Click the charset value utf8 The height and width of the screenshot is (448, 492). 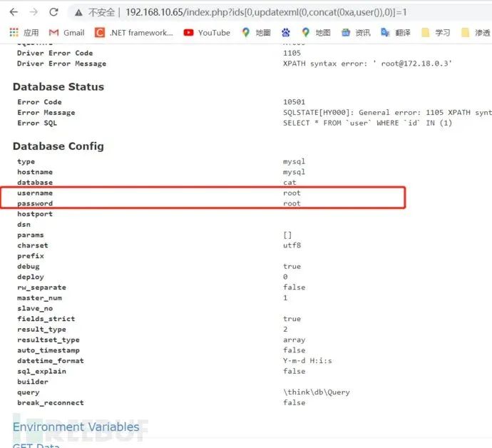click(x=292, y=245)
